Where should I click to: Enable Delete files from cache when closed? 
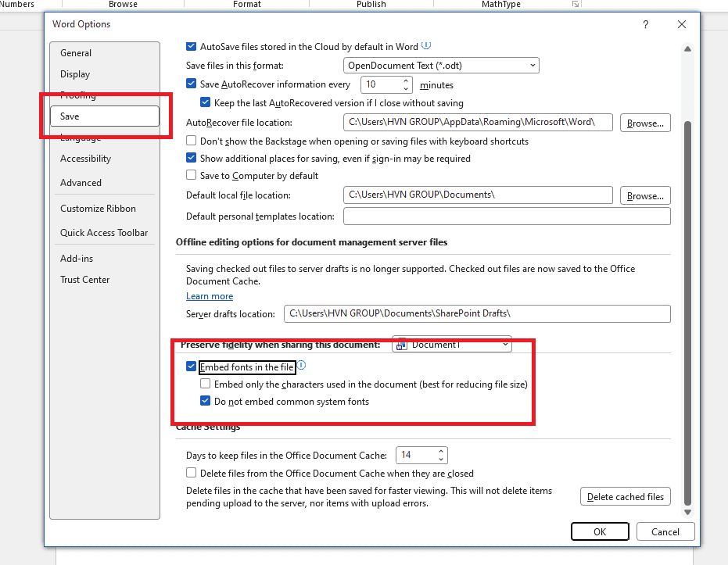pos(191,473)
